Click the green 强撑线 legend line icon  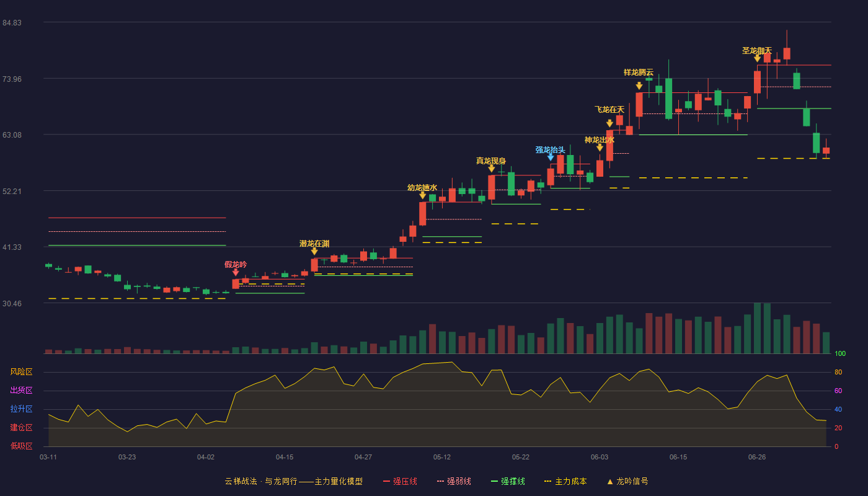494,481
